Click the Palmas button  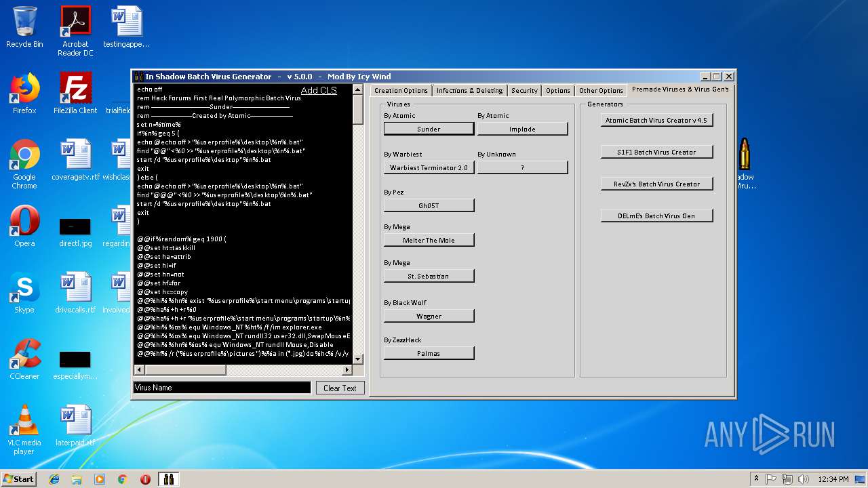pyautogui.click(x=429, y=353)
